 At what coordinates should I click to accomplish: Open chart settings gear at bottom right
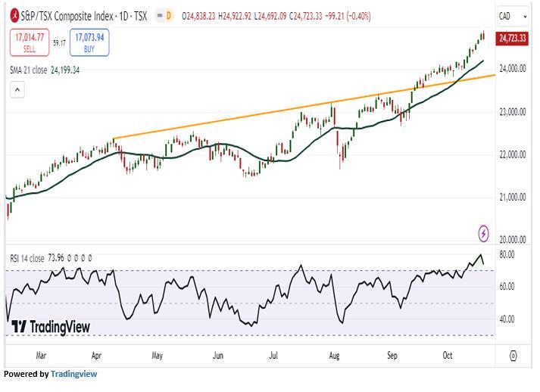pyautogui.click(x=514, y=356)
